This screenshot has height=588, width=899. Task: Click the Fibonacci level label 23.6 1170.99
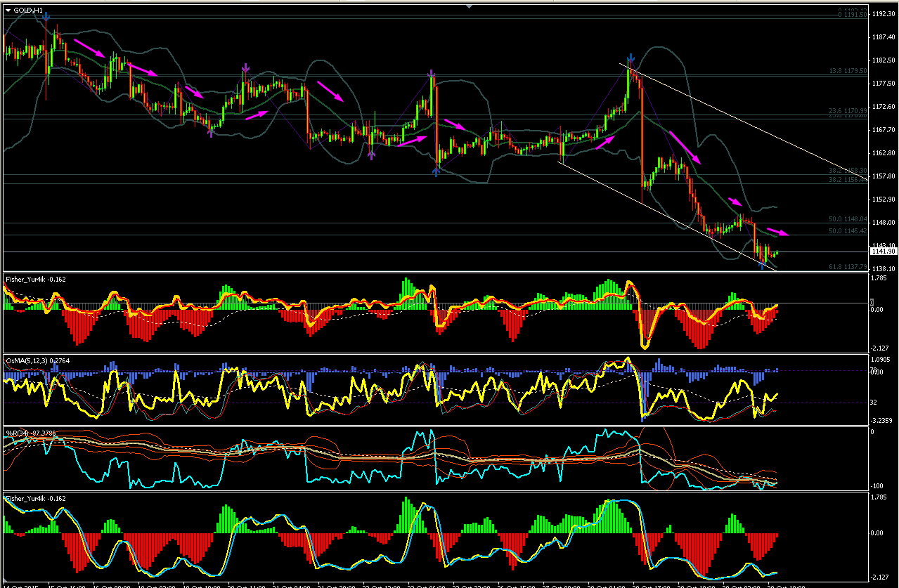pos(847,111)
